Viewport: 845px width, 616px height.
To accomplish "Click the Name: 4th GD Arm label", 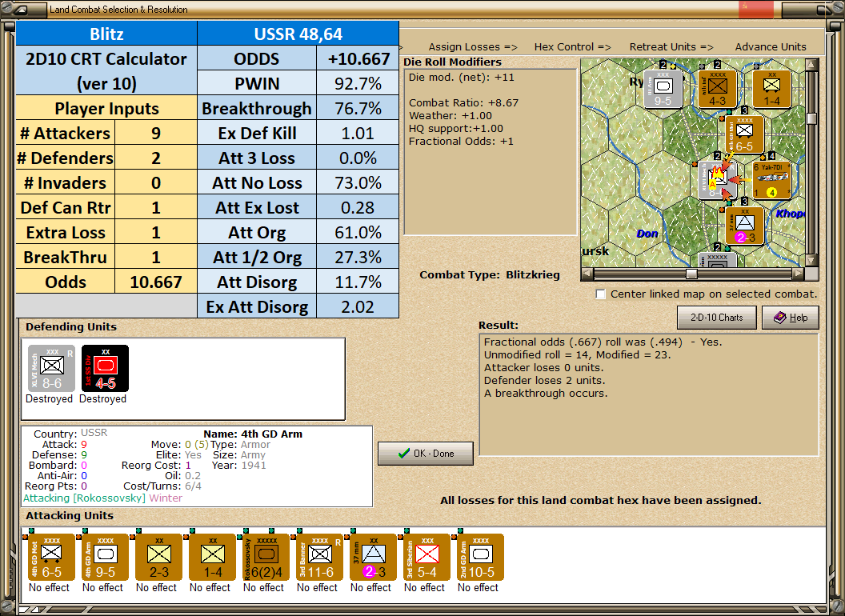I will coord(253,434).
